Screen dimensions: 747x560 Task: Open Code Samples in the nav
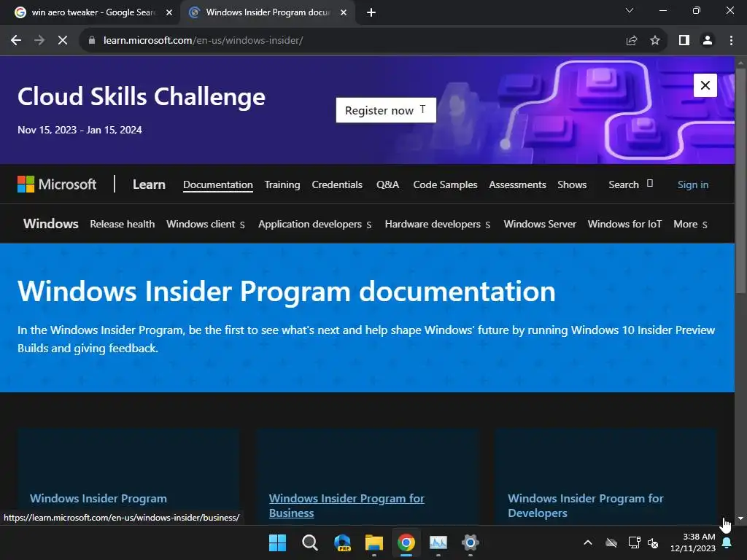(445, 184)
